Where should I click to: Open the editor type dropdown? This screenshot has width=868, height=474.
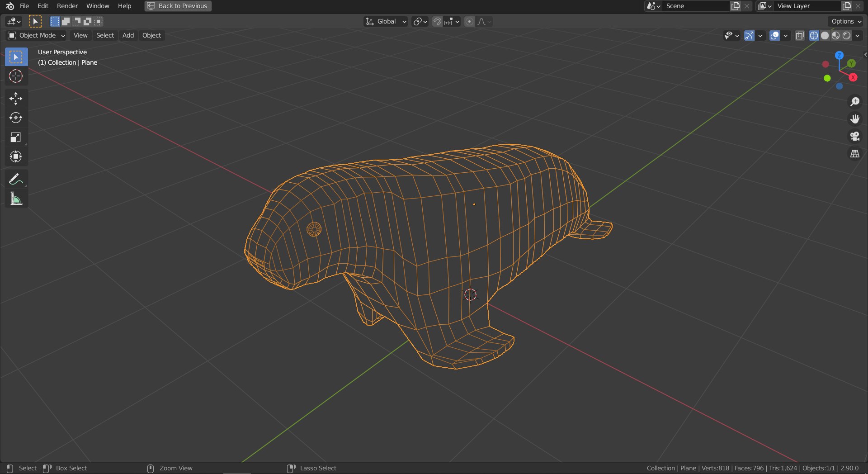[14, 21]
